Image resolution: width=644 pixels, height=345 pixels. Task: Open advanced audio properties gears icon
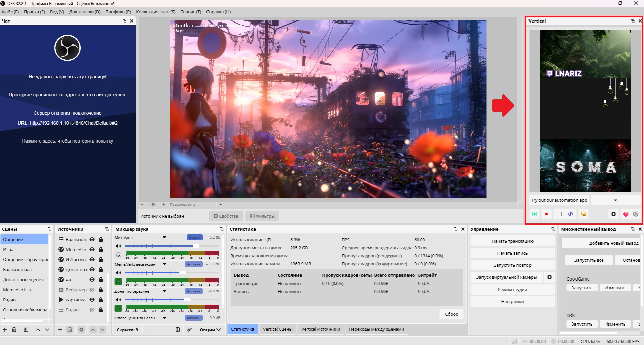point(189,330)
